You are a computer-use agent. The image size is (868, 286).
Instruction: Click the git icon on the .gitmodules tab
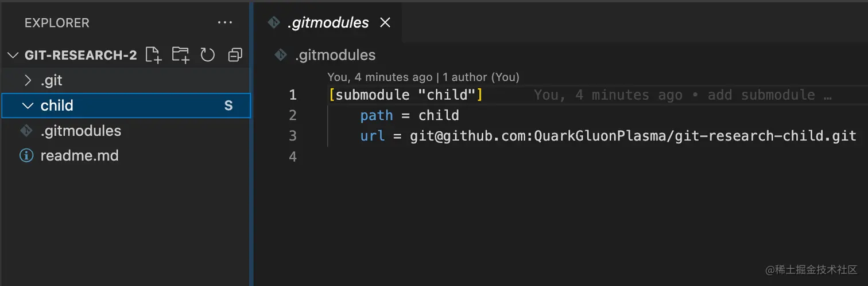coord(273,22)
